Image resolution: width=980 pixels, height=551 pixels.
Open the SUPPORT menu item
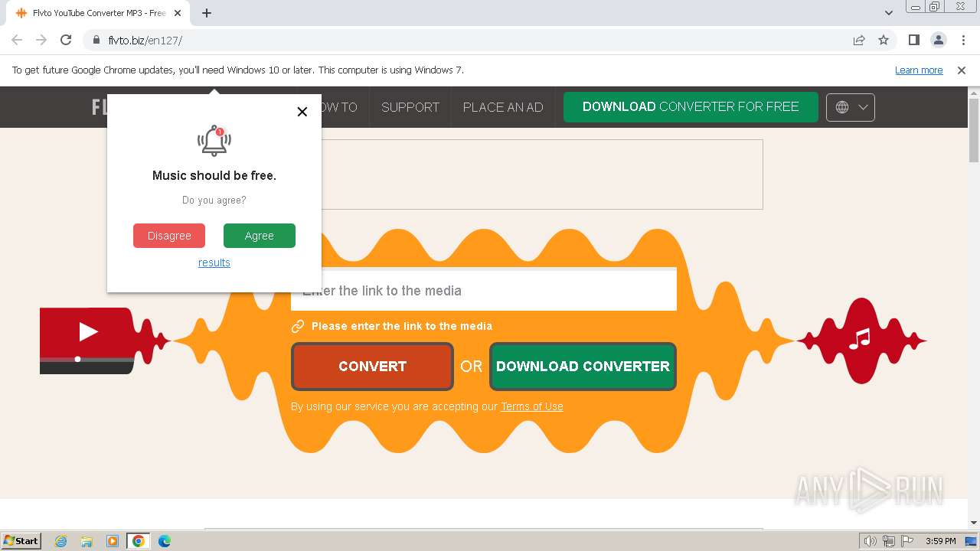[x=410, y=107]
